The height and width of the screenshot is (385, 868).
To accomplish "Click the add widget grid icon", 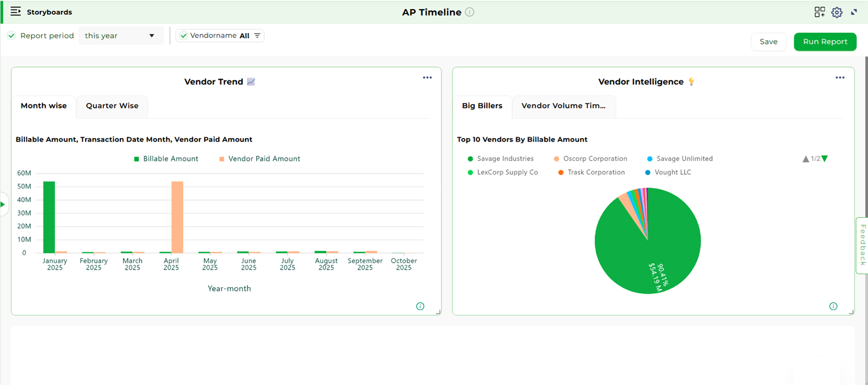I will pos(819,12).
